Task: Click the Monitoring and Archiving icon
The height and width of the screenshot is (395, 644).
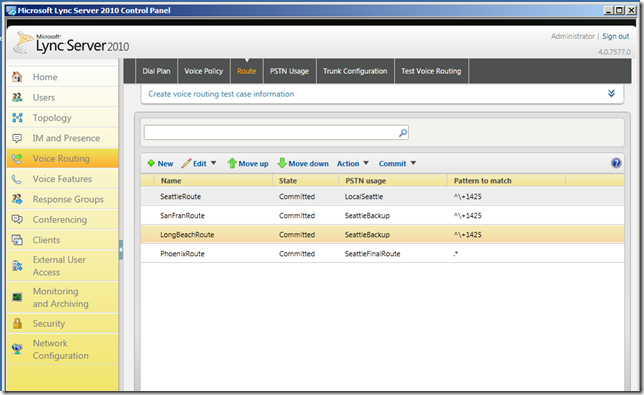Action: pyautogui.click(x=17, y=297)
